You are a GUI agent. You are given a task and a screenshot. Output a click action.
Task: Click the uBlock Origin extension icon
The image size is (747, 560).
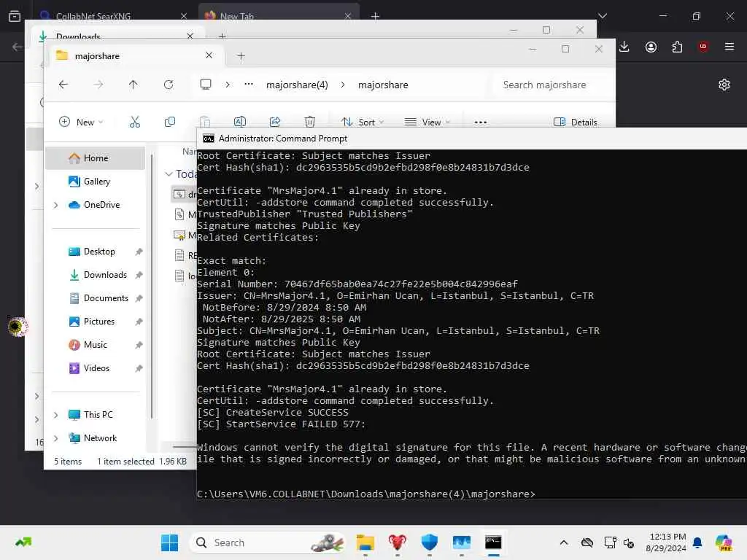(x=703, y=47)
